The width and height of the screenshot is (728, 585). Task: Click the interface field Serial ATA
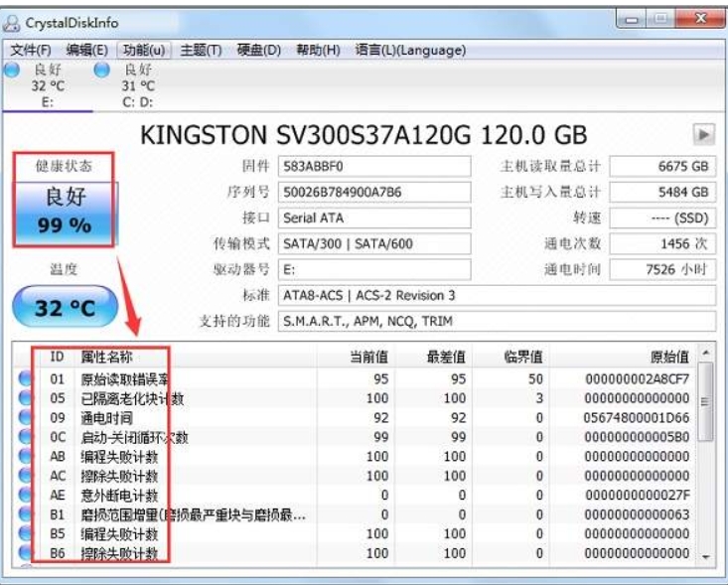tap(374, 218)
